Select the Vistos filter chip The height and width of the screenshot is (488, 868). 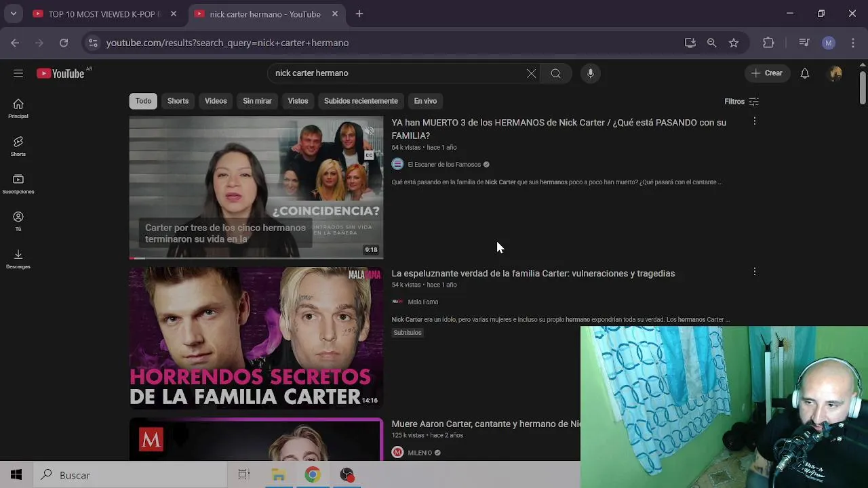(298, 101)
